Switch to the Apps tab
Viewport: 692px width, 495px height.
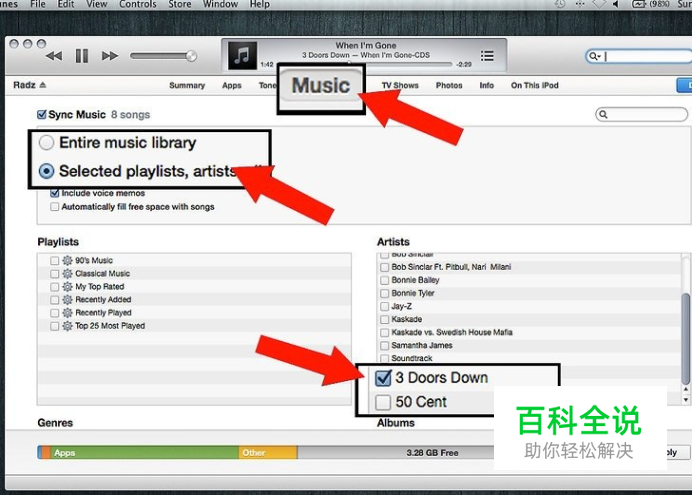coord(232,85)
